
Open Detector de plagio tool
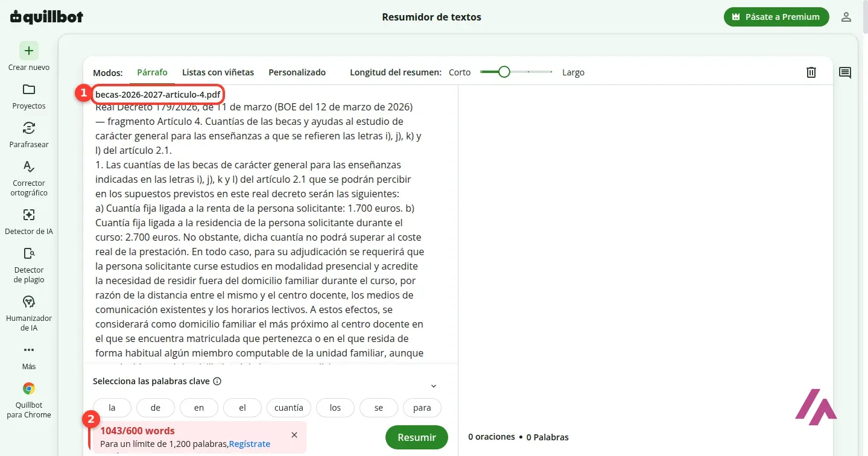pos(29,264)
